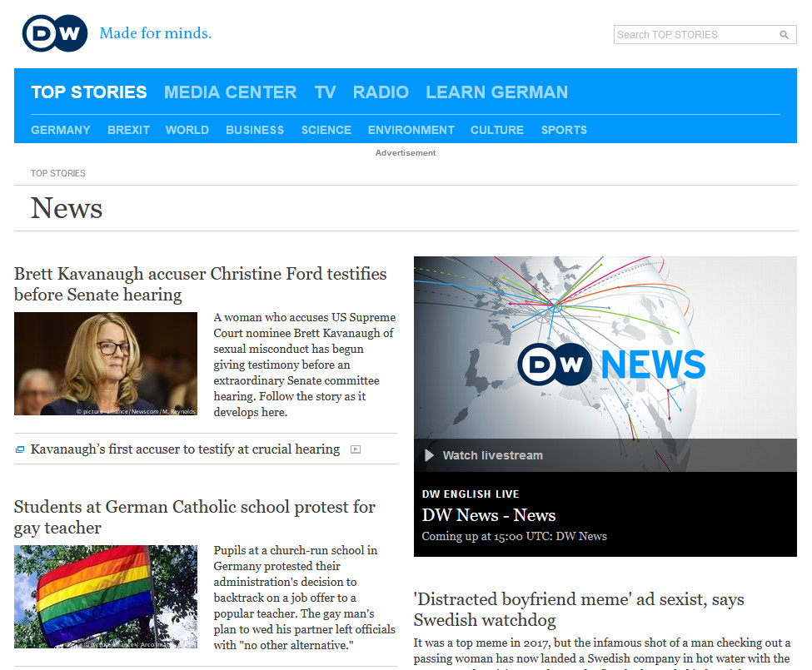Image resolution: width=812 pixels, height=670 pixels.
Task: Click the DW logo in the header
Action: 55,33
